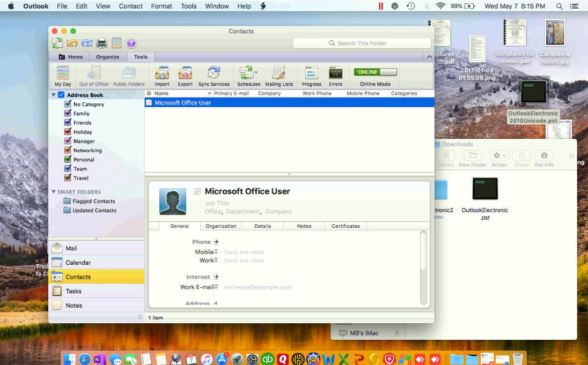Collapse the Address Book tree

tap(54, 95)
